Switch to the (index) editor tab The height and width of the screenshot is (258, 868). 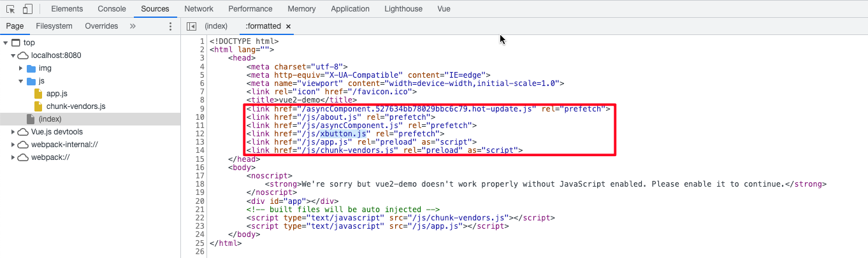coord(216,26)
